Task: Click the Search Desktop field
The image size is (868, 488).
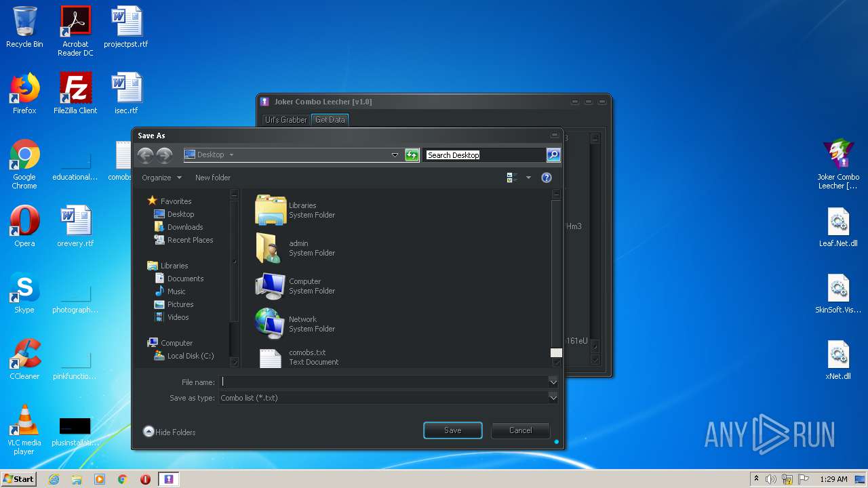Action: point(485,155)
